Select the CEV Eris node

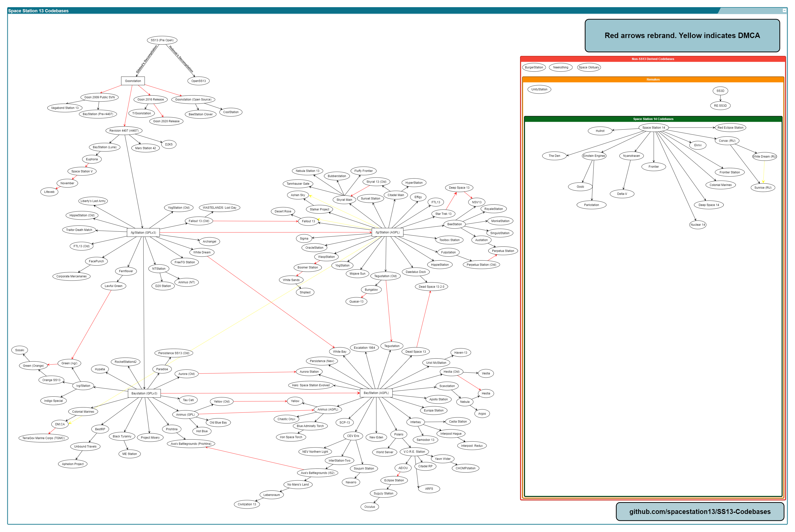tap(353, 436)
